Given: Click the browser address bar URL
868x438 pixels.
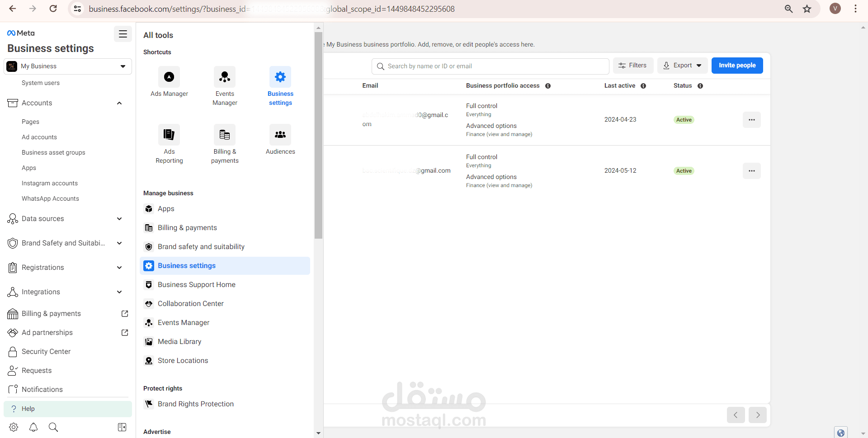Looking at the screenshot, I should (272, 9).
